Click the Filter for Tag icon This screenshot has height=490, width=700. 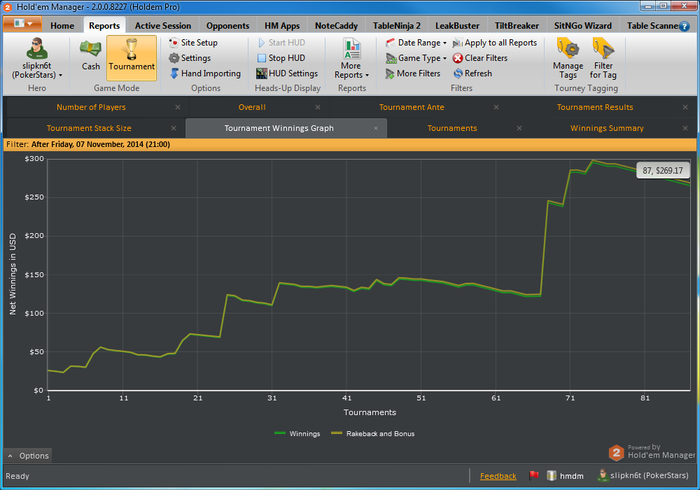pyautogui.click(x=603, y=48)
